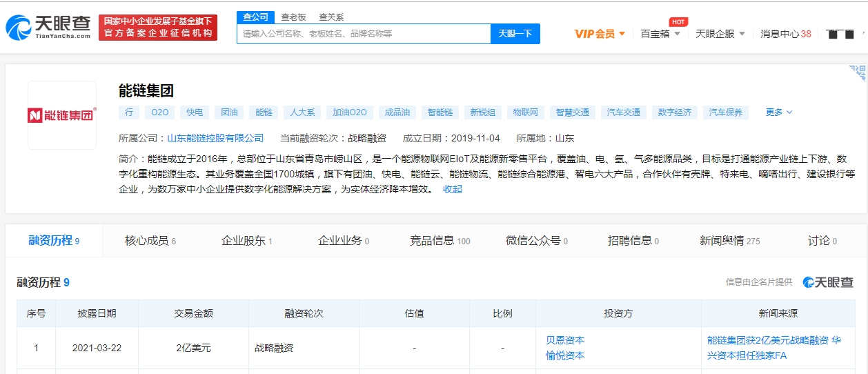Screen dimensions: 868x374
Task: Open the 微信公众号 tab
Action: pos(536,241)
